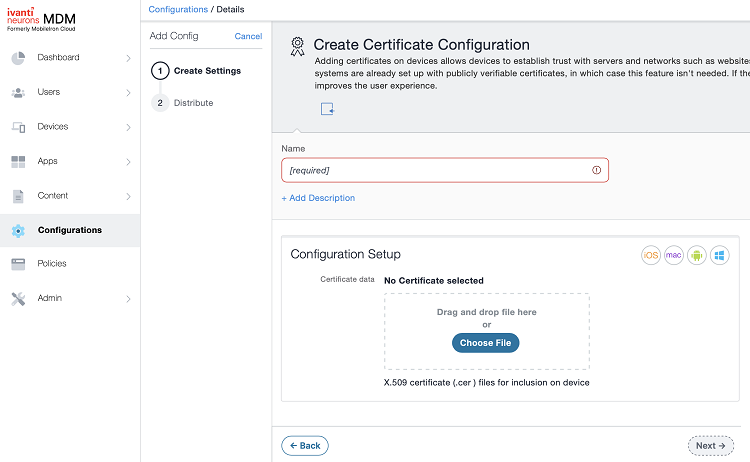The image size is (750, 462).
Task: Open the Policies menu item
Action: tap(52, 264)
